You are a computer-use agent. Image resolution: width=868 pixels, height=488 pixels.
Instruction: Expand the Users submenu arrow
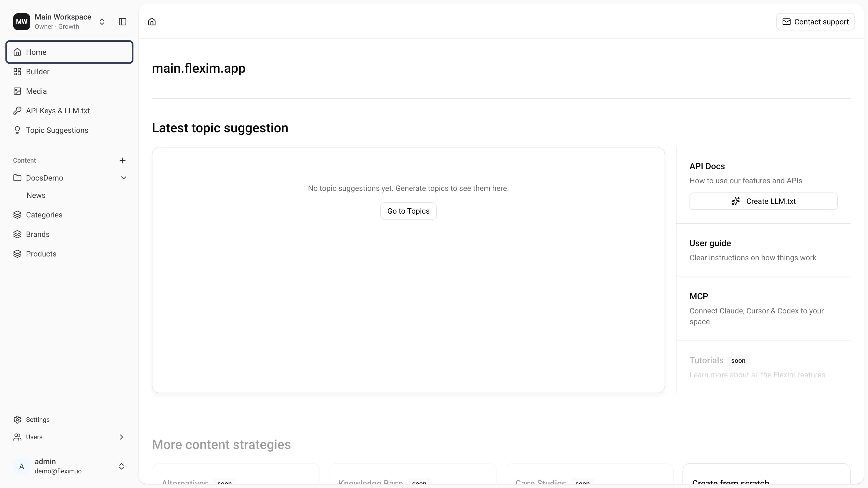[x=122, y=437]
